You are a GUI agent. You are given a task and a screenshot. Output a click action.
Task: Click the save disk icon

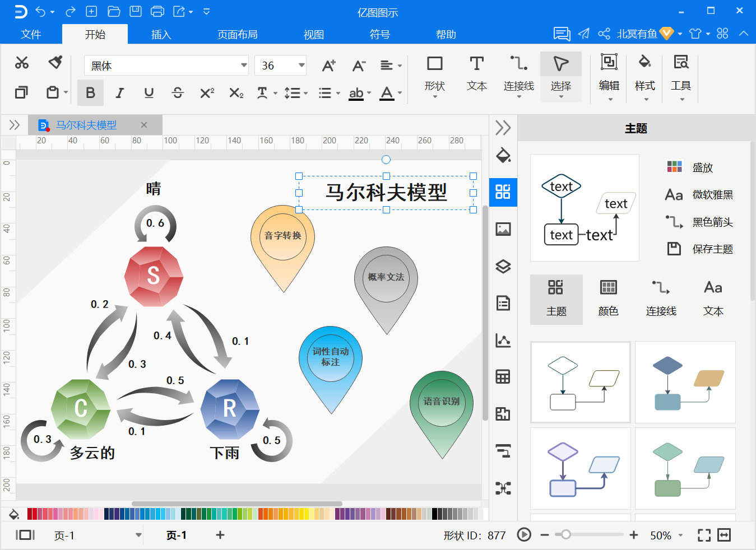[x=136, y=11]
